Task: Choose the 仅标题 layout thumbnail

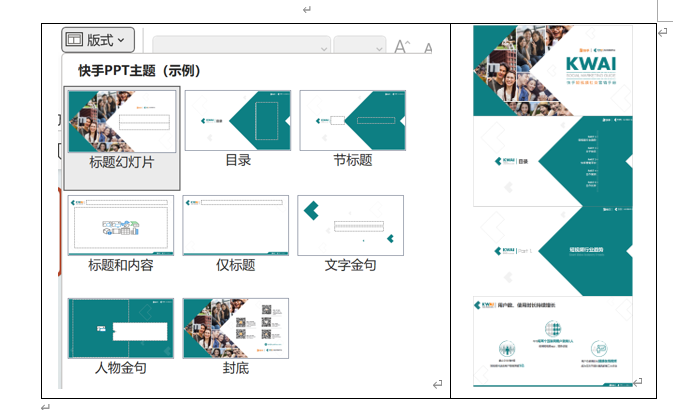Action: [236, 225]
